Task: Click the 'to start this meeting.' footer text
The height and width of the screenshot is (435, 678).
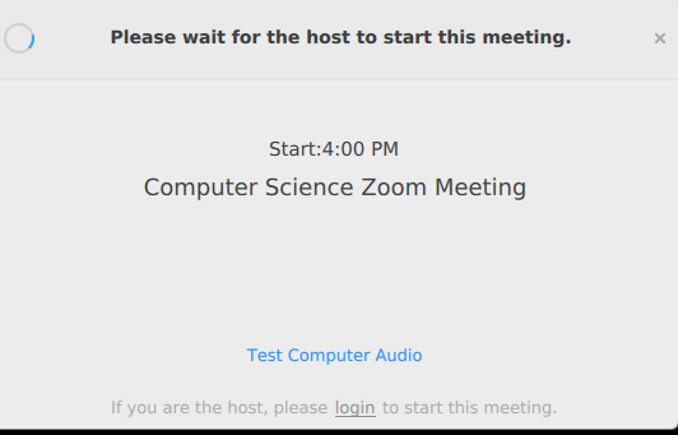Action: 470,408
